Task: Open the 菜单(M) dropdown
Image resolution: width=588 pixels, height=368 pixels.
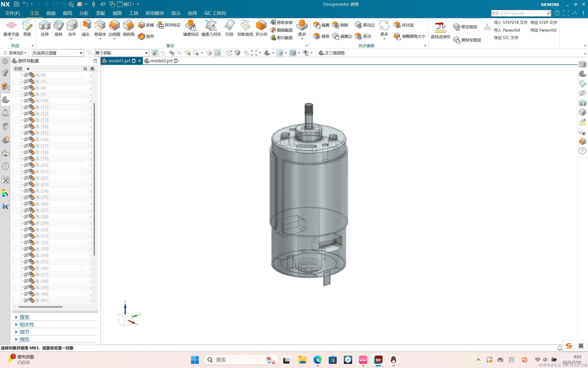Action: [x=15, y=53]
